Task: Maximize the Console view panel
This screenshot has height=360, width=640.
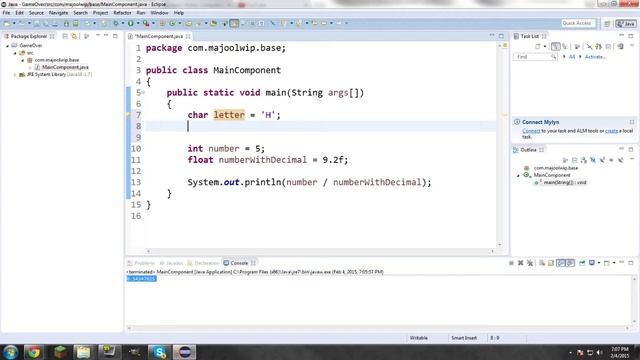Action: [x=630, y=262]
